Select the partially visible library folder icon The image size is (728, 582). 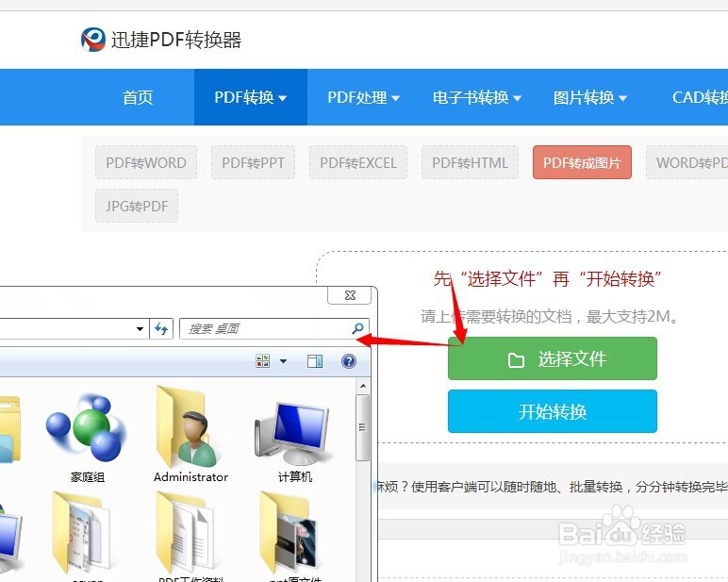point(10,429)
